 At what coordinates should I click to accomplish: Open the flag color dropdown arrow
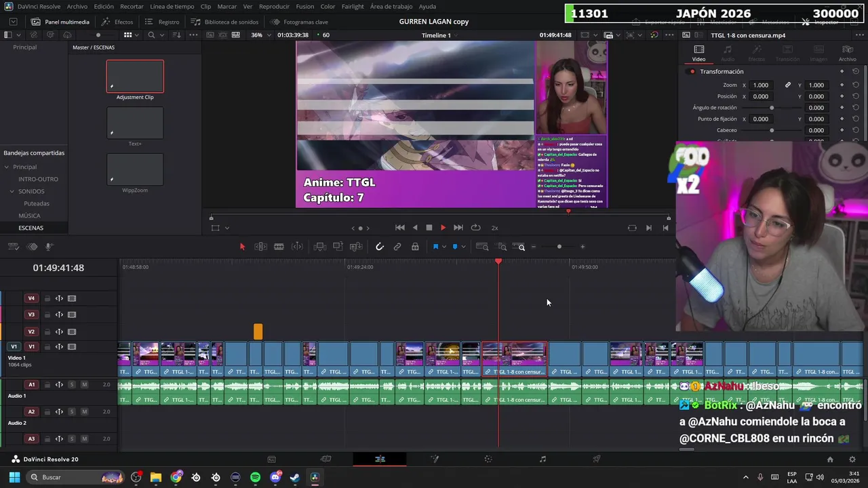443,247
